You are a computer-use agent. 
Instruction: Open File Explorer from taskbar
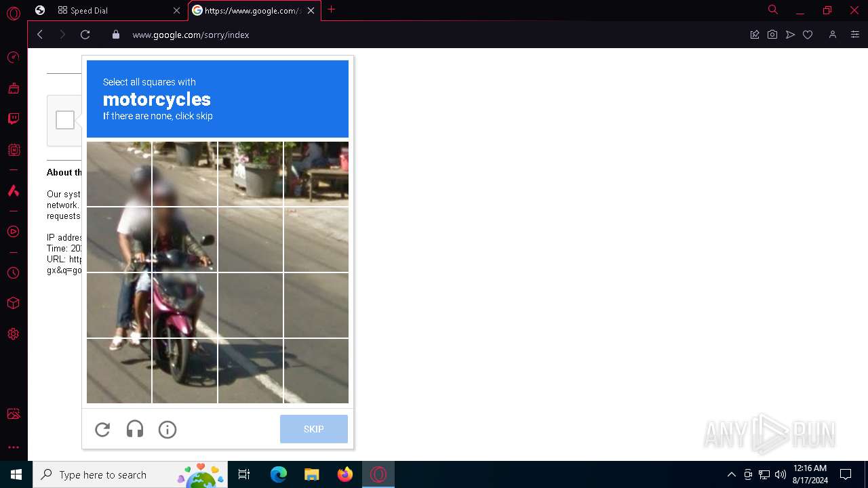[x=311, y=474]
